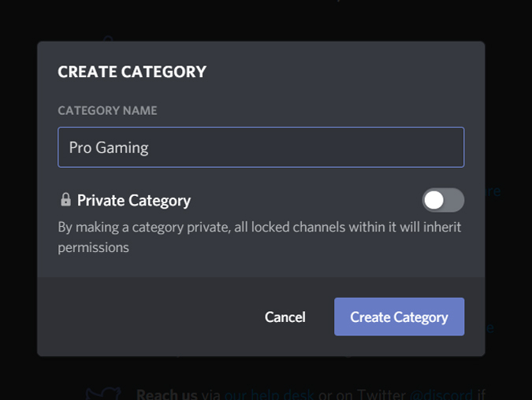Viewport: 532px width, 400px height.
Task: Click the Twitter bird icon near Reach us
Action: tap(103, 393)
